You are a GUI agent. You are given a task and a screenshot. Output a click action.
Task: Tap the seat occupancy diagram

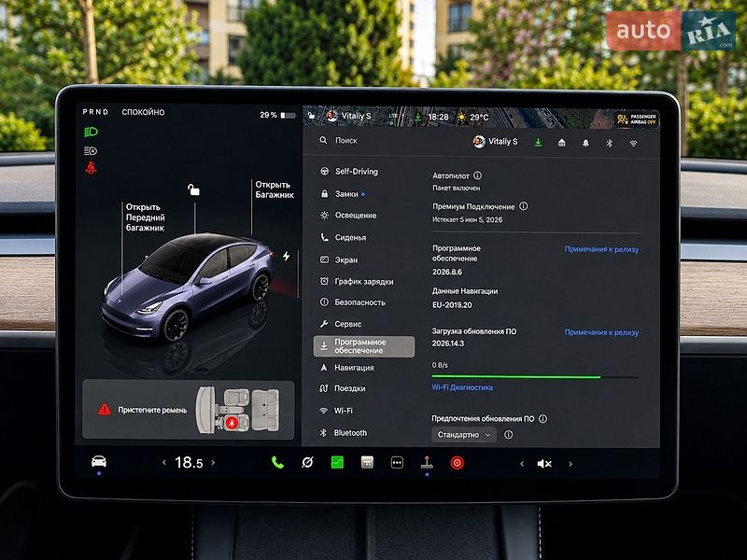237,410
